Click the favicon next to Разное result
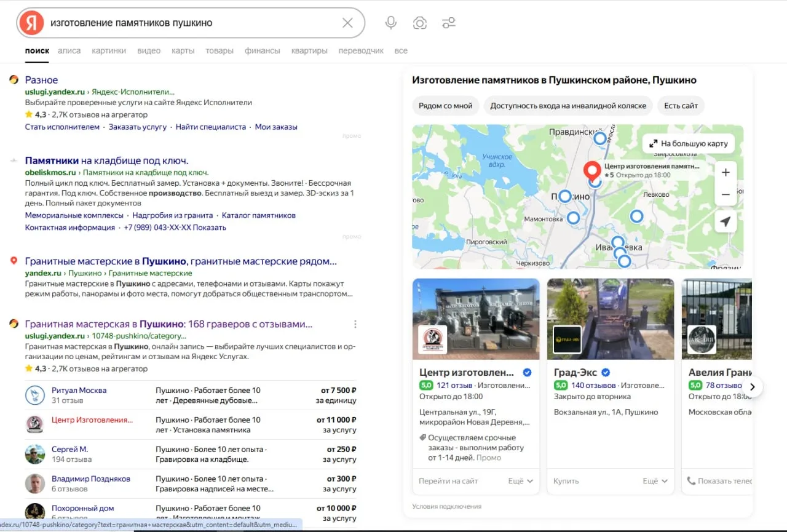This screenshot has width=787, height=532. pyautogui.click(x=14, y=79)
